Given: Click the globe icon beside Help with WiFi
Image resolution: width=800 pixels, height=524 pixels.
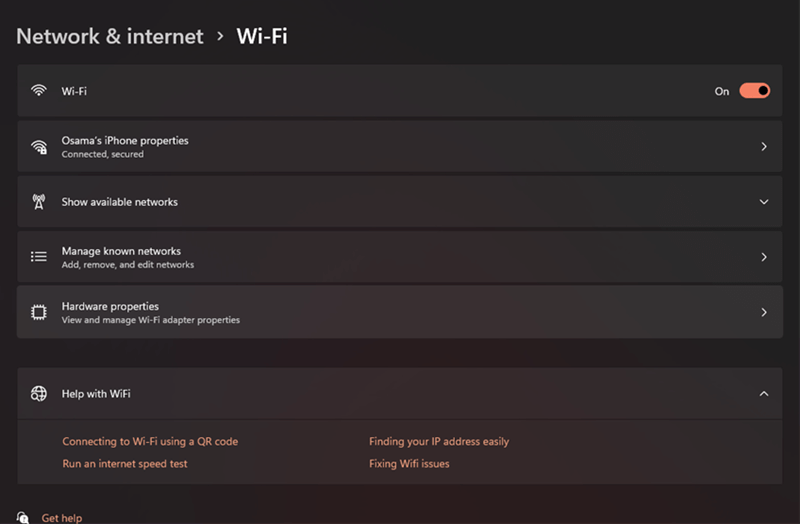Looking at the screenshot, I should click(x=39, y=394).
